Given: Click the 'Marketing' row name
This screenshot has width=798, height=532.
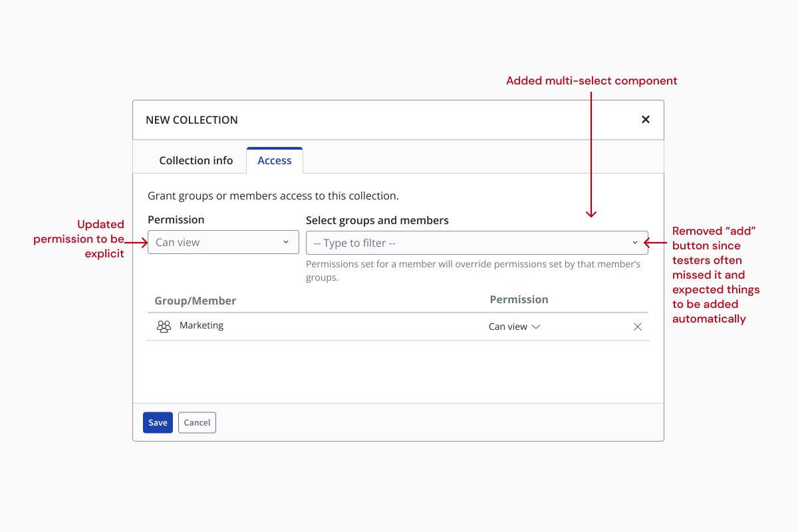Looking at the screenshot, I should 201,325.
